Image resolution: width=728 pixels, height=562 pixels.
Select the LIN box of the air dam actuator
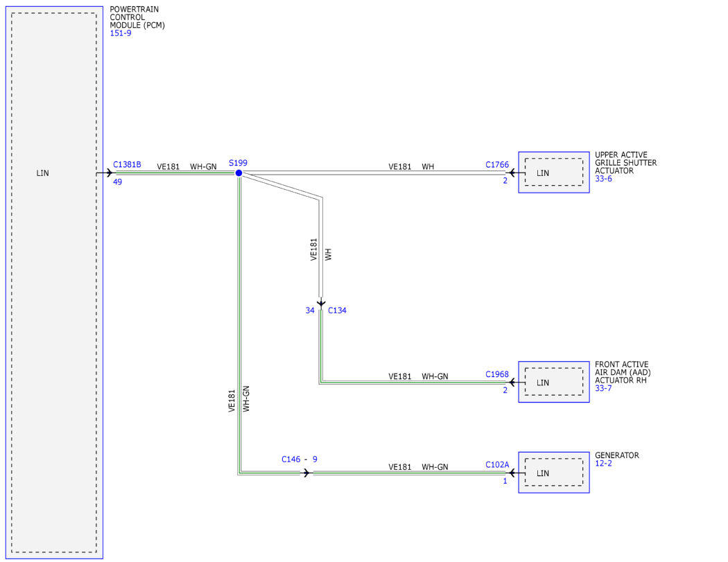click(554, 382)
